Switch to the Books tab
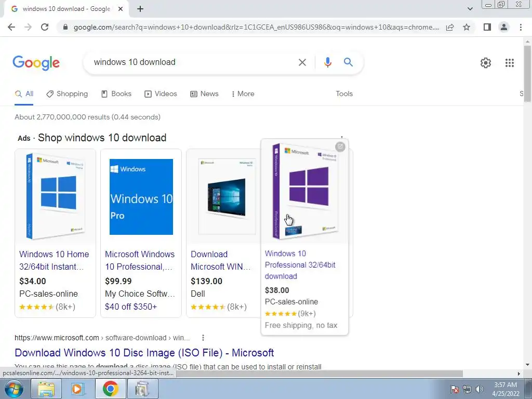This screenshot has width=532, height=399. tap(116, 94)
